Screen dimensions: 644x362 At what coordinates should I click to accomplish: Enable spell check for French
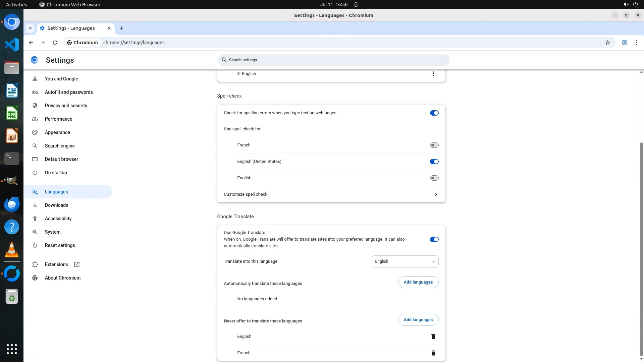click(x=434, y=145)
